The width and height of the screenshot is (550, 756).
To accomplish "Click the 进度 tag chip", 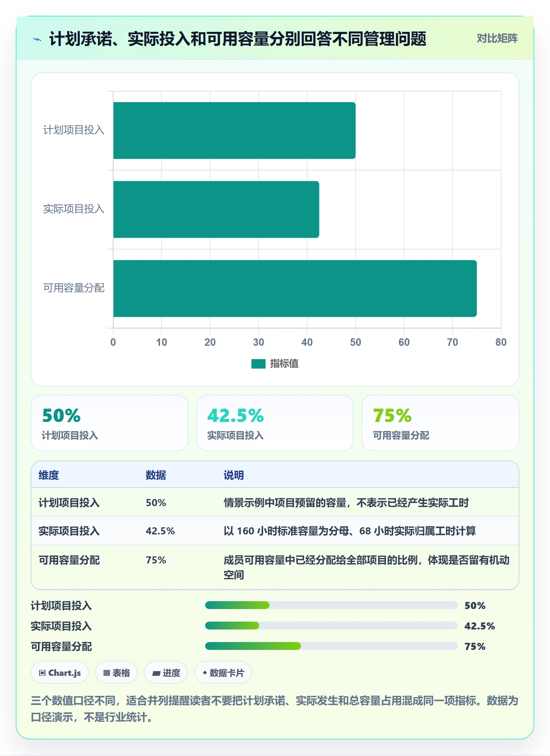I will [166, 673].
